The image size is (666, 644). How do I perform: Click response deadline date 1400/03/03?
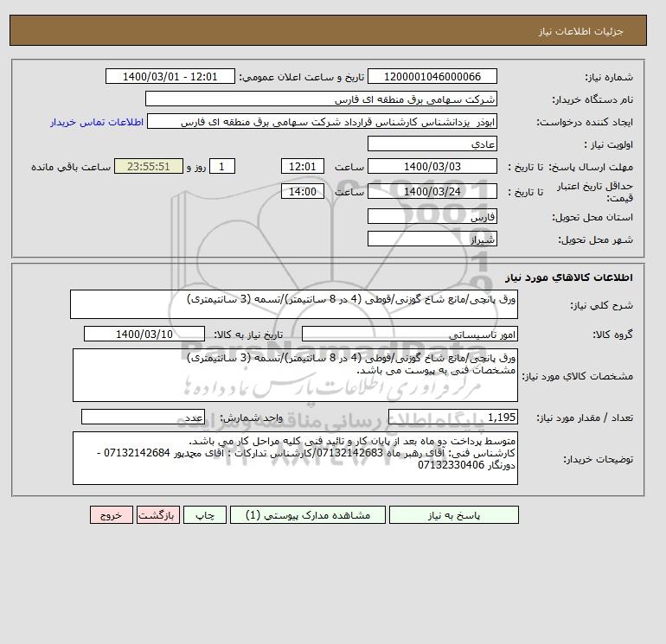coord(432,167)
